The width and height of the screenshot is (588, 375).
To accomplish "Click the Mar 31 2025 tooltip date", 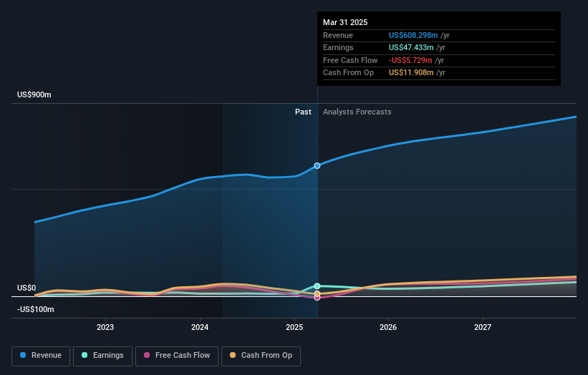I will [345, 22].
